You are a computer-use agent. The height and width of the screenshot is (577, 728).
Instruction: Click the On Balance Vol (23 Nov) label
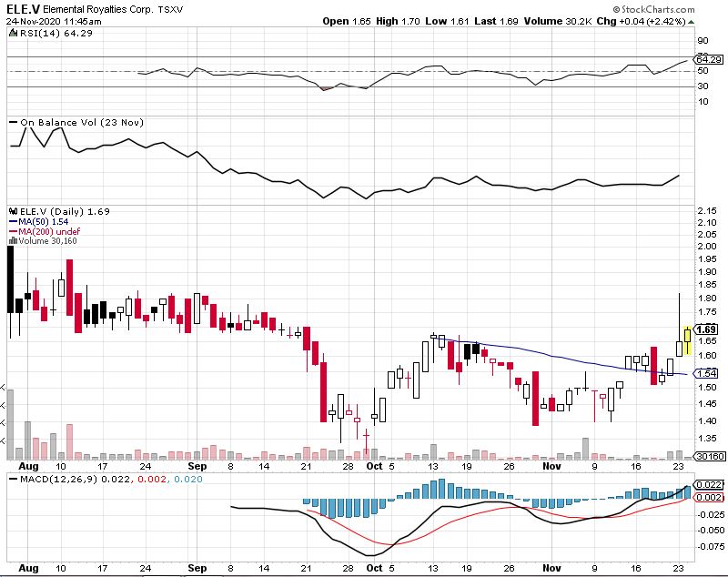(x=82, y=123)
